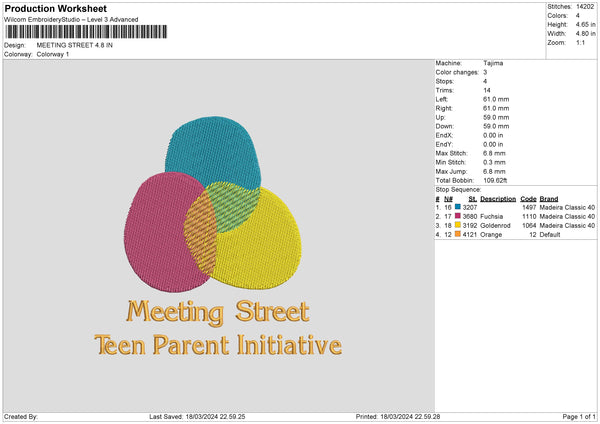
Task: Click the 'St.' column header
Action: coord(473,199)
